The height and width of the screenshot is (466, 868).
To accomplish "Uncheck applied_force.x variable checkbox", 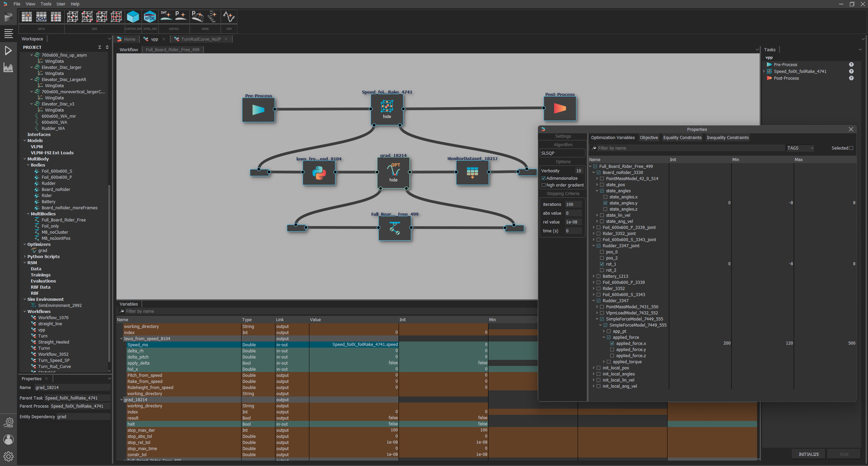I will [x=612, y=344].
